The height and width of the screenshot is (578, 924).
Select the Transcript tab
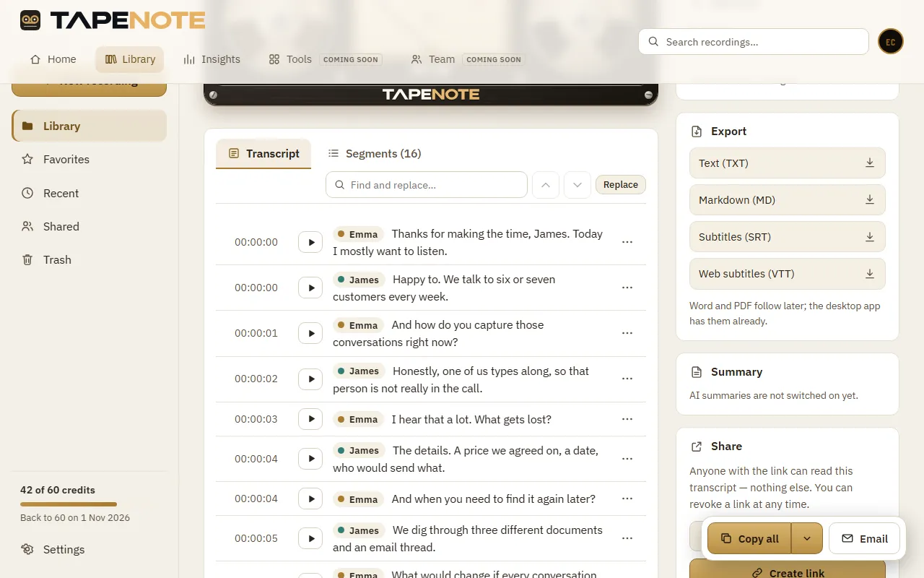coord(263,153)
